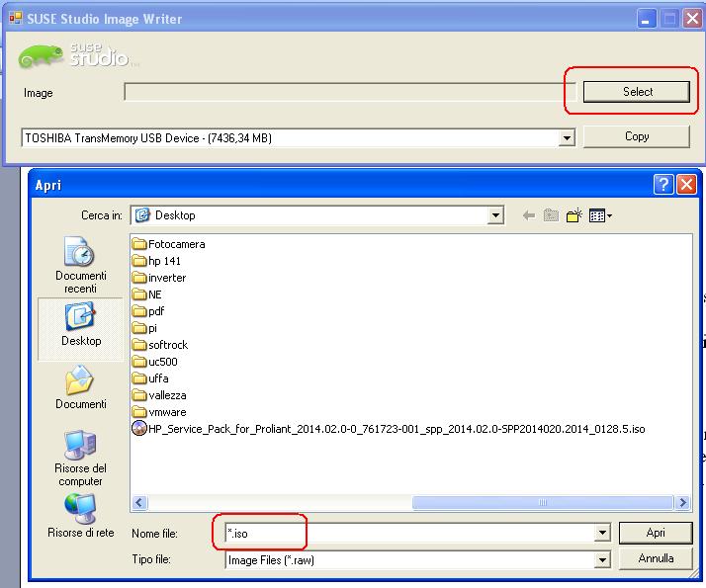Minimize SUSE Studio Image Writer window
This screenshot has height=588, width=706.
[x=646, y=19]
